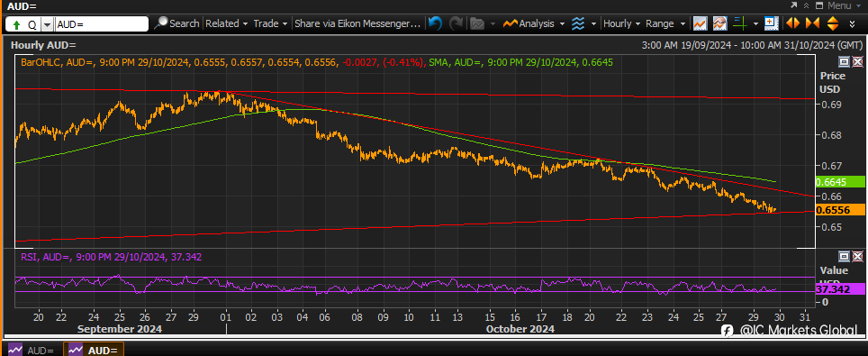Viewport: 868px width, 356px height.
Task: Select the highlighted AUD= tab at bottom
Action: click(x=93, y=350)
